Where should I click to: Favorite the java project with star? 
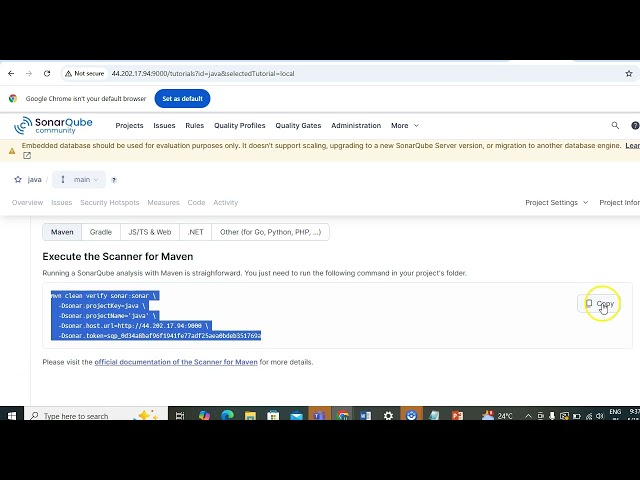pos(18,179)
